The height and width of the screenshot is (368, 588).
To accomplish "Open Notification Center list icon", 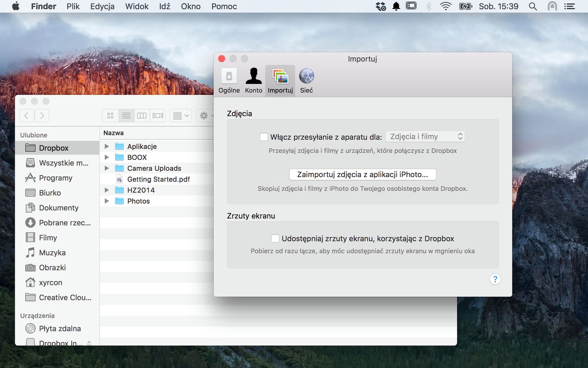I will pyautogui.click(x=569, y=6).
